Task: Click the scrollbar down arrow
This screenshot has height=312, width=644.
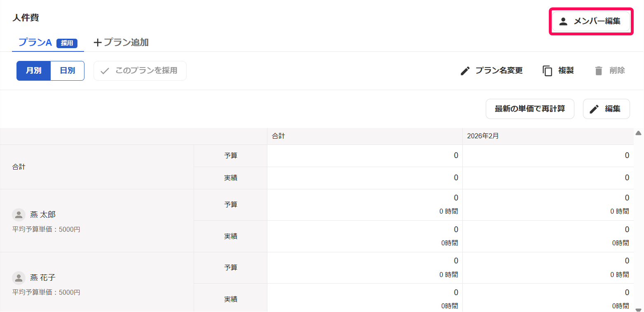Action: coord(639,310)
